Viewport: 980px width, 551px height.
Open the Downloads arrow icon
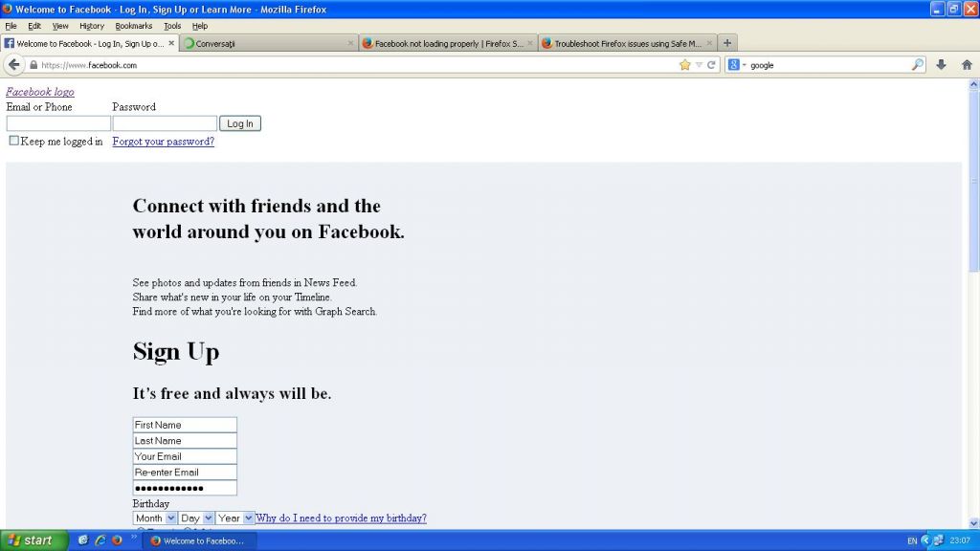point(941,64)
